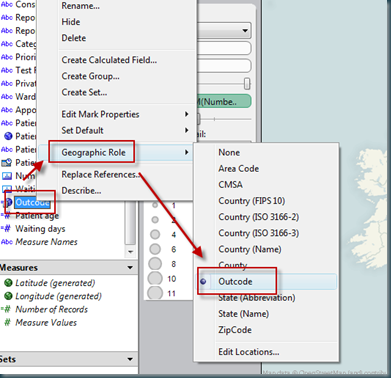Select Create Group... menu entry

coord(90,76)
